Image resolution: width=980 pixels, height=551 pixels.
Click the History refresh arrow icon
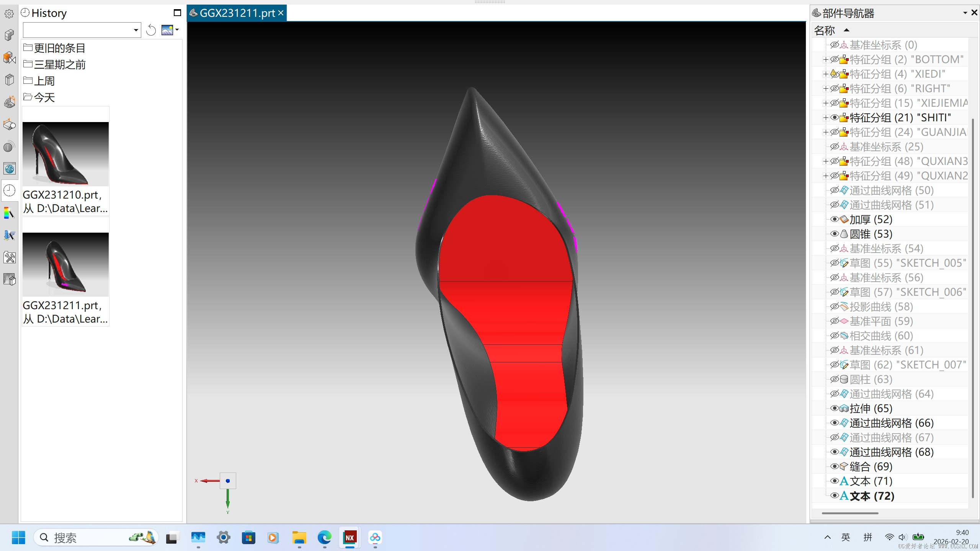click(151, 30)
